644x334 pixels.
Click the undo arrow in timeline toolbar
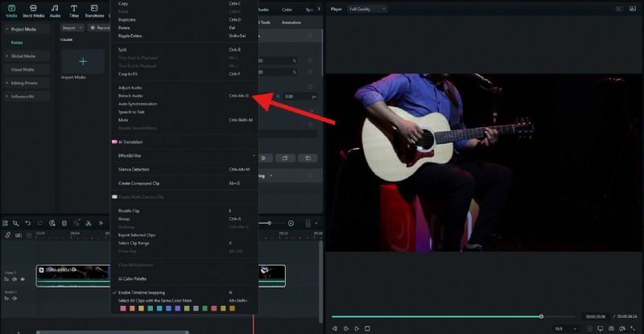click(28, 223)
